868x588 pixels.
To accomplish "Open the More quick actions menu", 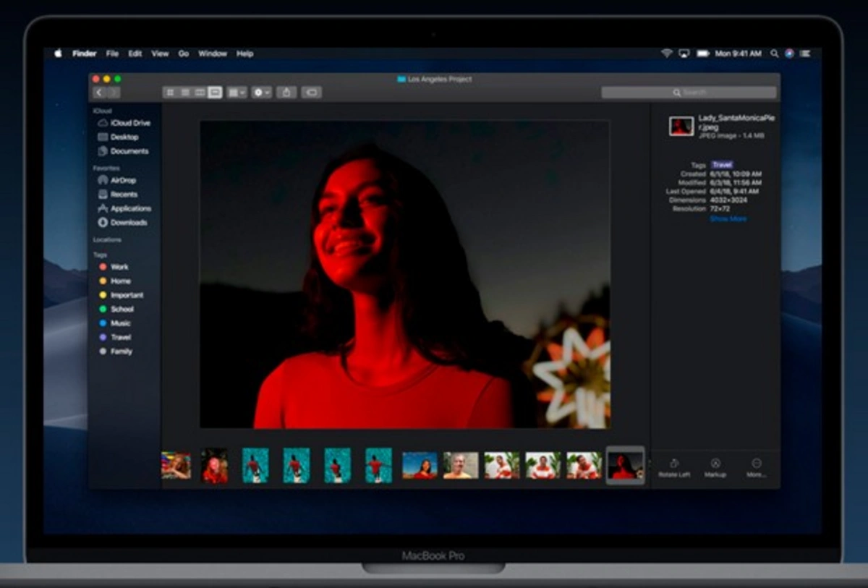I will tap(757, 467).
